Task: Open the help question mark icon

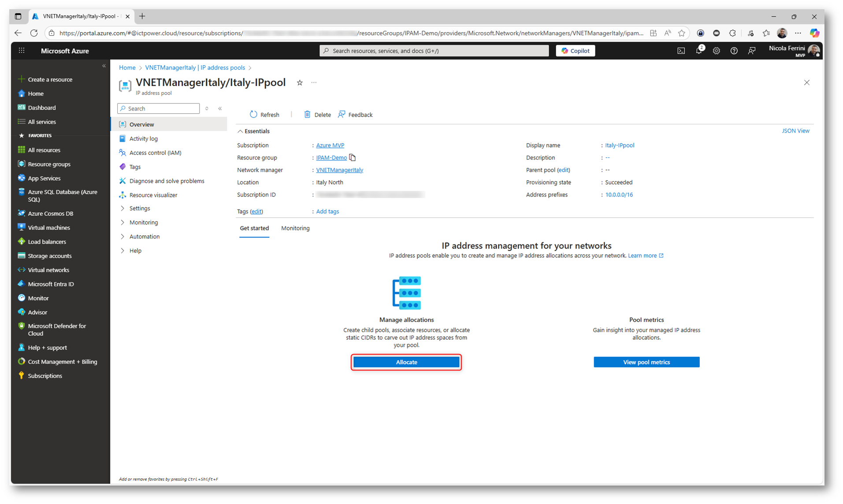Action: pyautogui.click(x=734, y=51)
